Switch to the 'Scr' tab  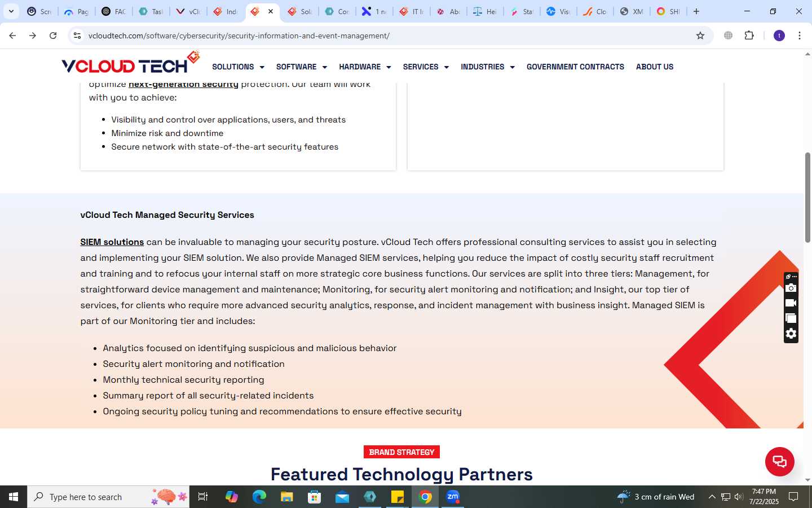point(39,11)
